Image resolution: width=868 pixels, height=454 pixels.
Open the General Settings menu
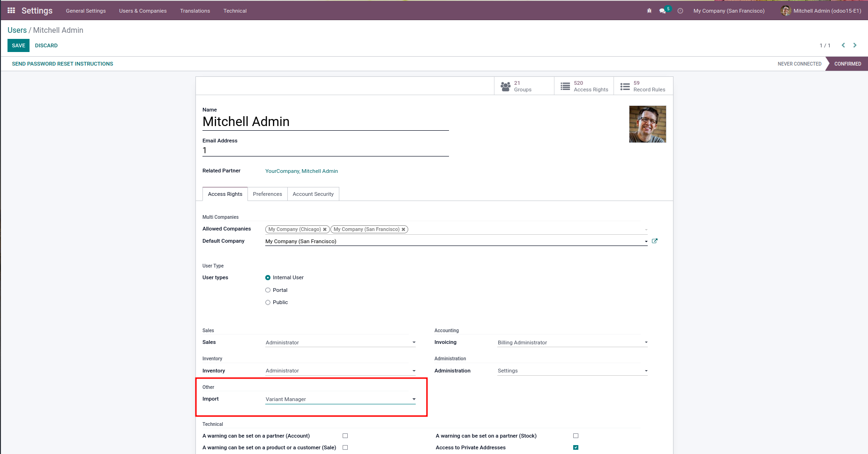86,11
